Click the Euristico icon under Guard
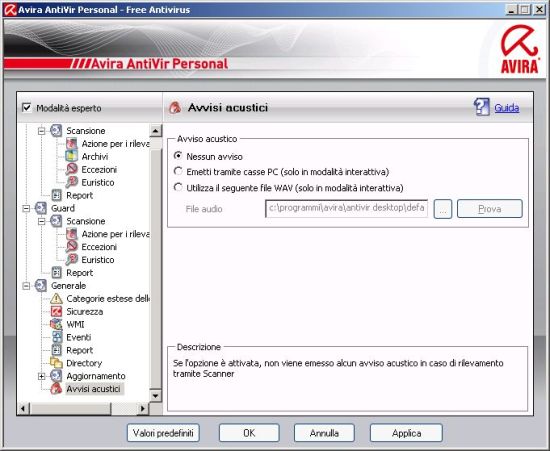The height and width of the screenshot is (451, 550). click(72, 260)
